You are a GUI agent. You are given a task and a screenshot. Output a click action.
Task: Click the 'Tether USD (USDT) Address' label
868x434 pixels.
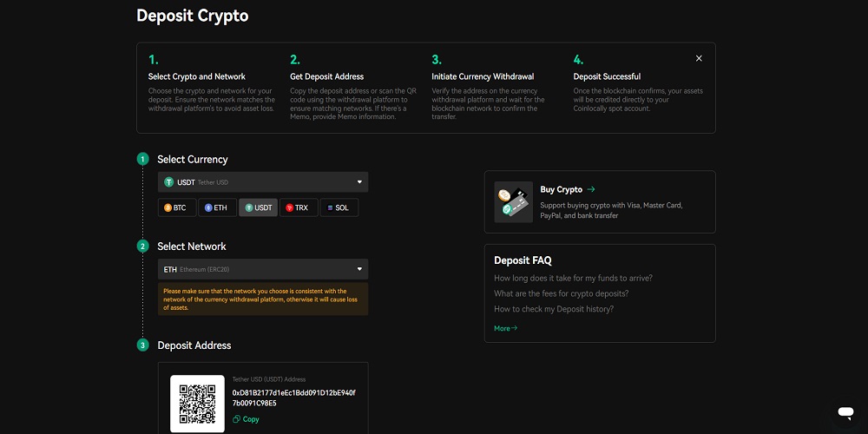[269, 379]
